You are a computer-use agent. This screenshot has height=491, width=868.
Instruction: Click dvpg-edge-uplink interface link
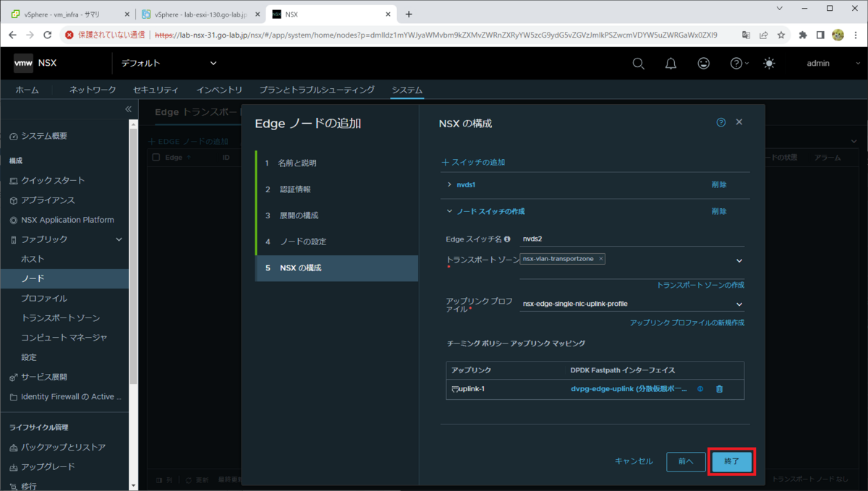pos(629,389)
